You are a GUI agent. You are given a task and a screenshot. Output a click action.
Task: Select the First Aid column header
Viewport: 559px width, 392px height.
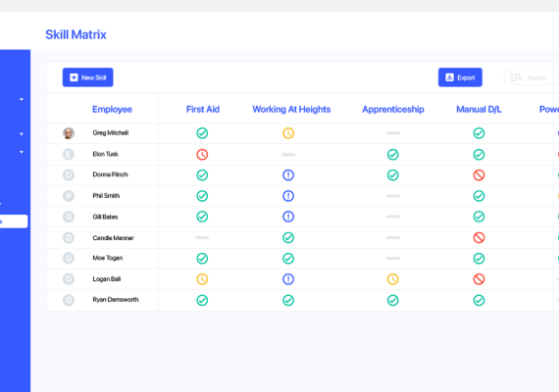(x=202, y=109)
